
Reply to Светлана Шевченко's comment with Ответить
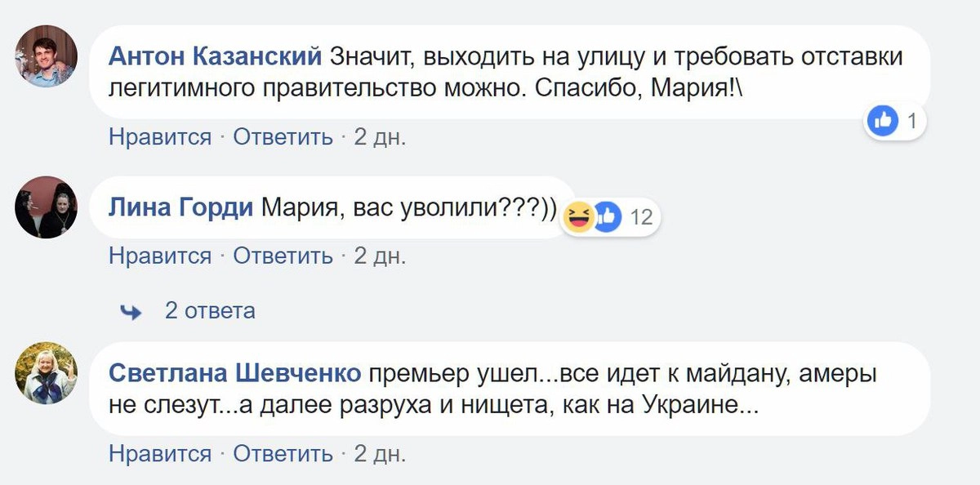pos(283,453)
